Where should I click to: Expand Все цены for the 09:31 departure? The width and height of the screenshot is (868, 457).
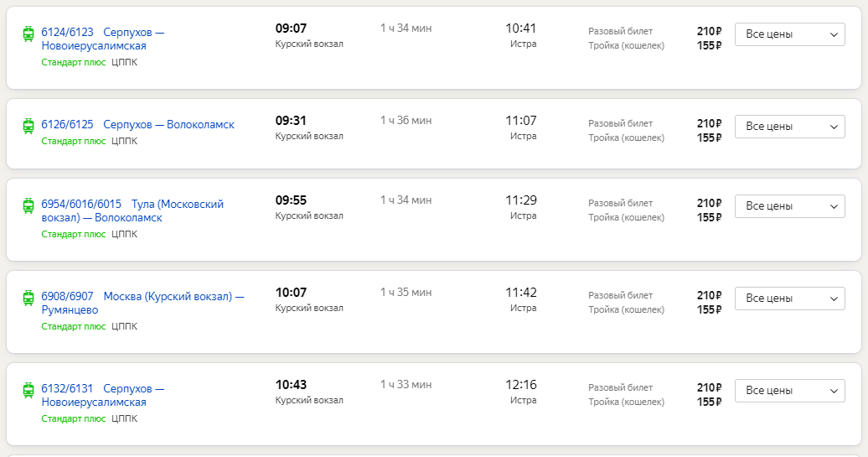(789, 127)
